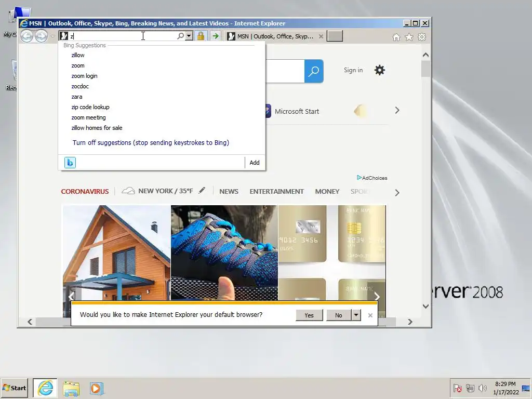Click the wooden house thumbnail image
This screenshot has width=532, height=399.
point(116,252)
